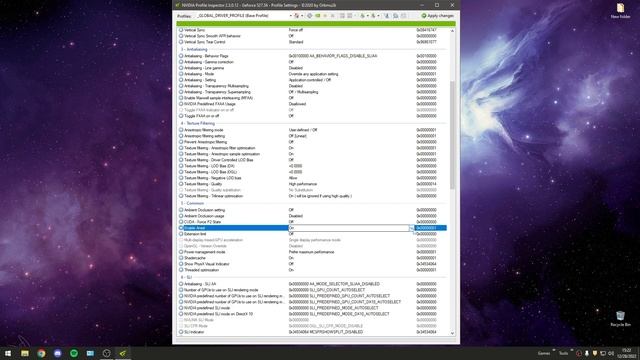
Task: Select the NVIDIA Predefined FXAA Usage row
Action: coord(312,104)
